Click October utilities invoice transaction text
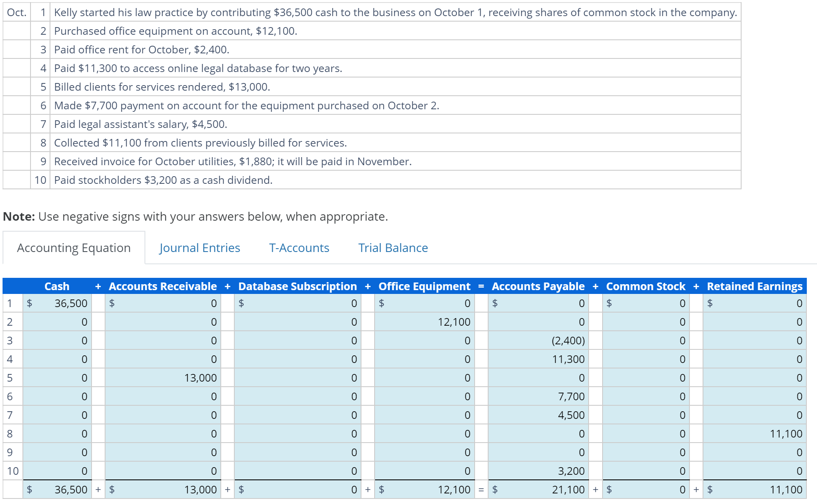The width and height of the screenshot is (817, 504). (x=233, y=161)
